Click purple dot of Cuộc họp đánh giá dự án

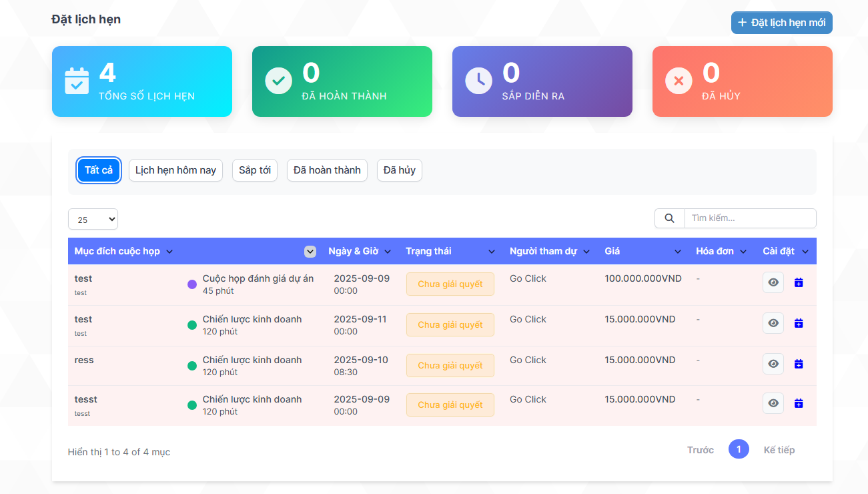point(192,285)
